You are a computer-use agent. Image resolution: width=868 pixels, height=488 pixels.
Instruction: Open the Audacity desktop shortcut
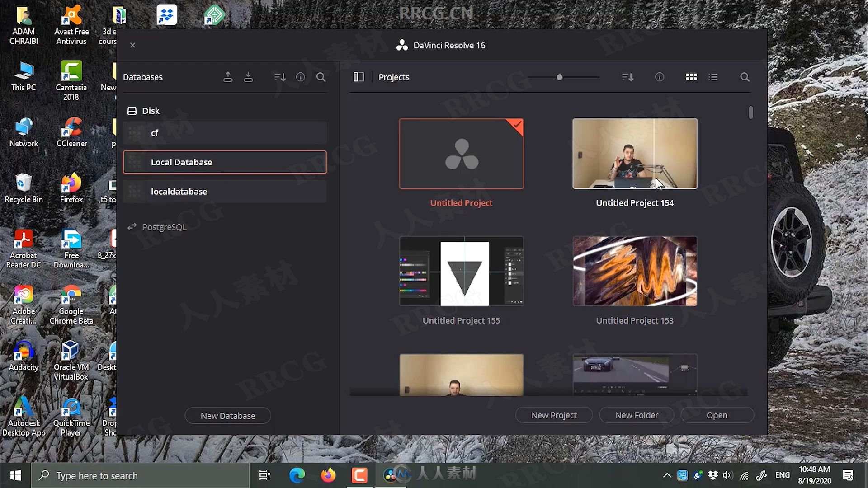tap(24, 357)
